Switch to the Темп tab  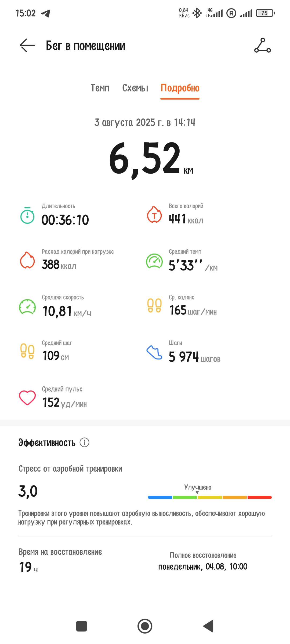[x=100, y=88]
